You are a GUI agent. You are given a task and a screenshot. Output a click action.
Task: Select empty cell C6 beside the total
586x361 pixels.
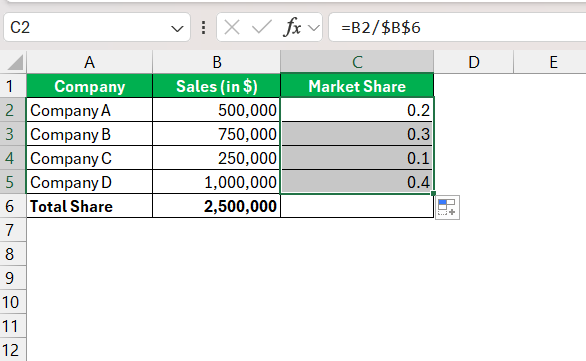[x=357, y=206]
